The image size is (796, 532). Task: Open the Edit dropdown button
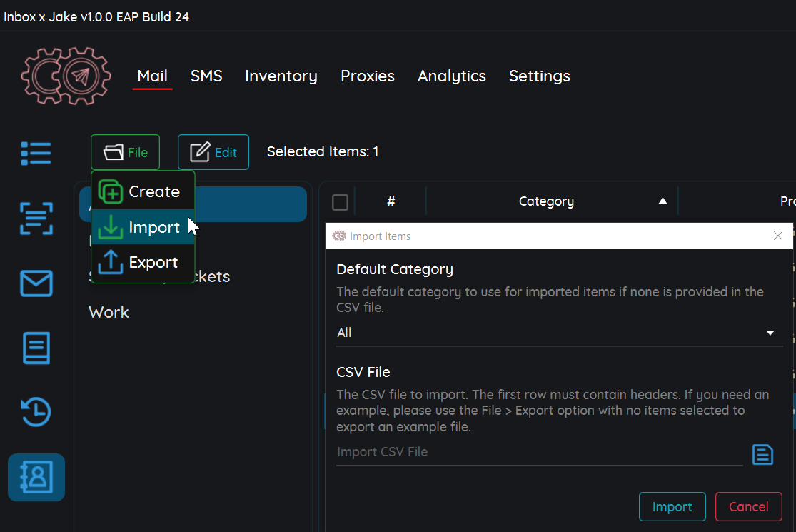tap(213, 152)
